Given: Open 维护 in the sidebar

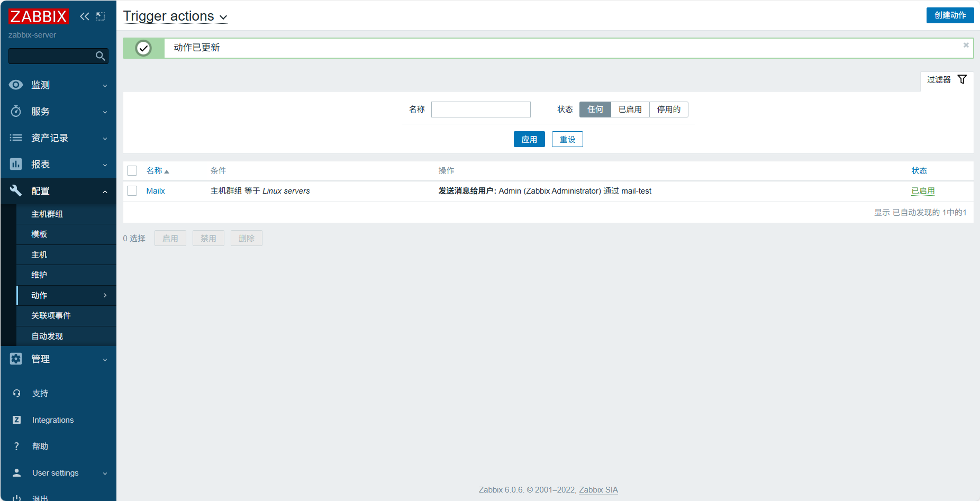Looking at the screenshot, I should [66, 275].
